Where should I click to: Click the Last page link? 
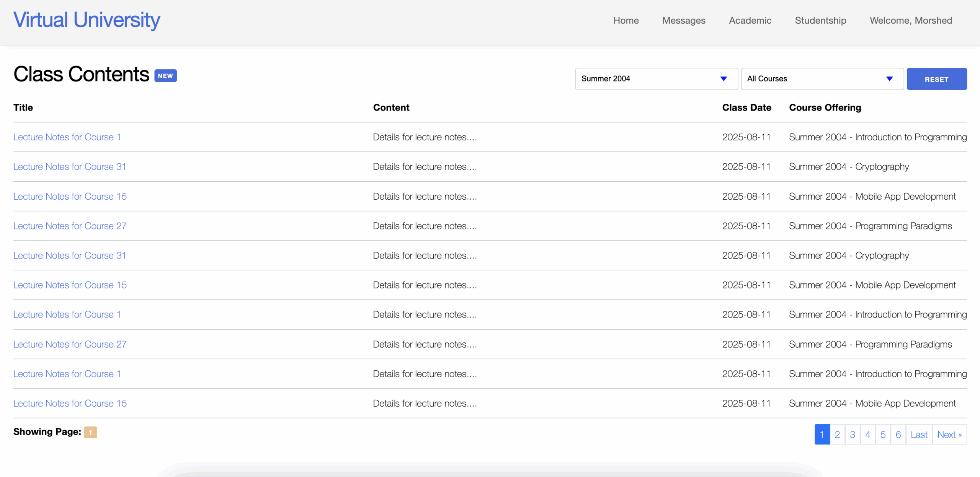919,435
